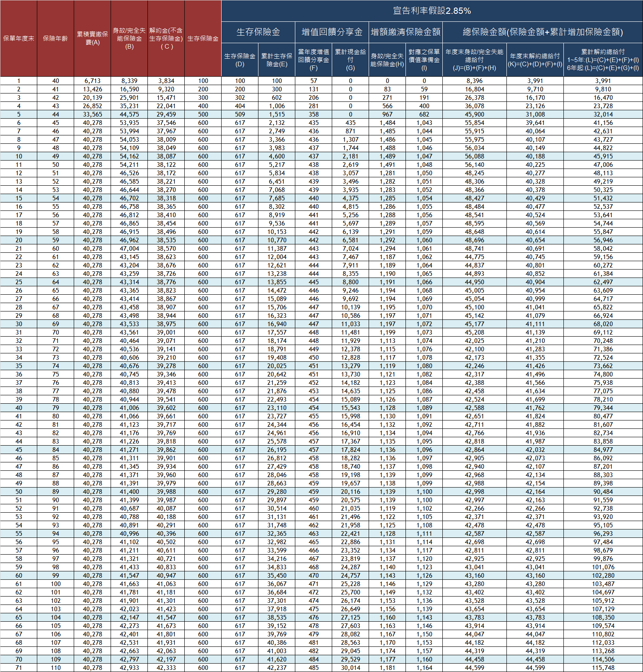Click the 保險年齡 column header
The width and height of the screenshot is (643, 672).
[55, 39]
